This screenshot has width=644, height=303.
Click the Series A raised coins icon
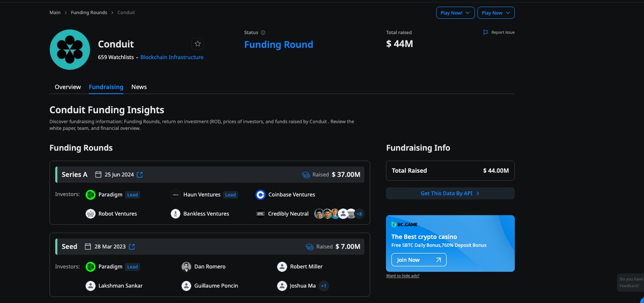pyautogui.click(x=306, y=175)
